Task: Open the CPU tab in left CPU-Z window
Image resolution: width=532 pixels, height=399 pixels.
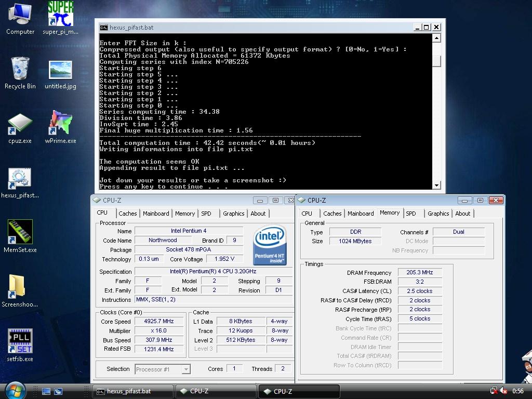Action: tap(102, 212)
